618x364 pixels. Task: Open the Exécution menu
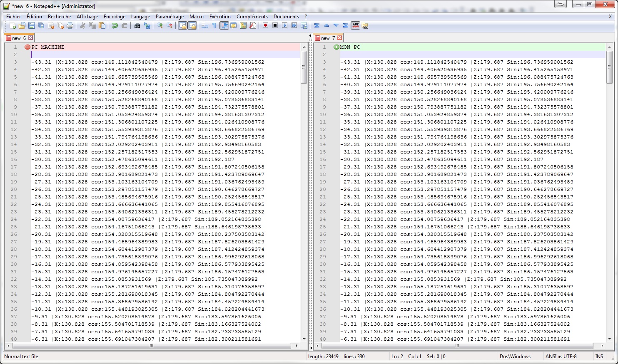pos(220,17)
